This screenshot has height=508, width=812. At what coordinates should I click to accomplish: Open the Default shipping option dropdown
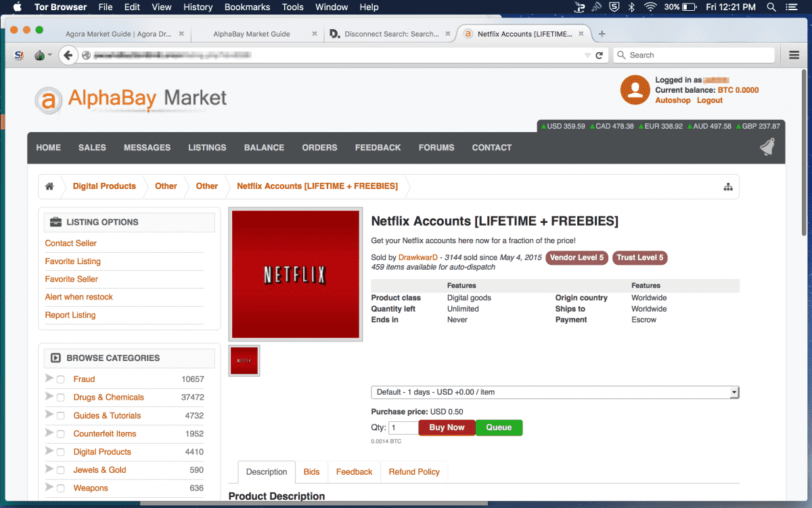click(x=554, y=392)
